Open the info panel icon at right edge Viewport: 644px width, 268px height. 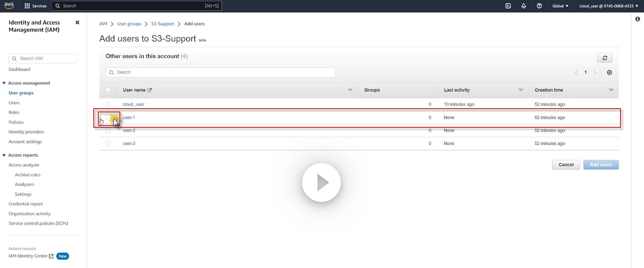click(x=638, y=19)
